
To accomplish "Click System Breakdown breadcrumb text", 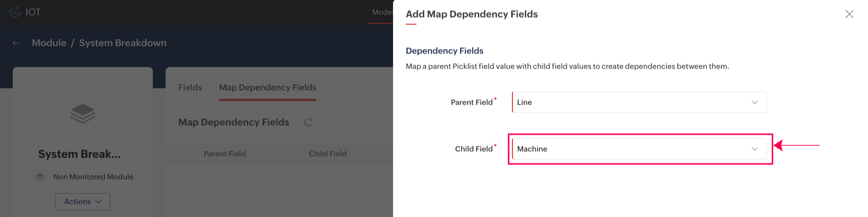I will click(x=123, y=43).
